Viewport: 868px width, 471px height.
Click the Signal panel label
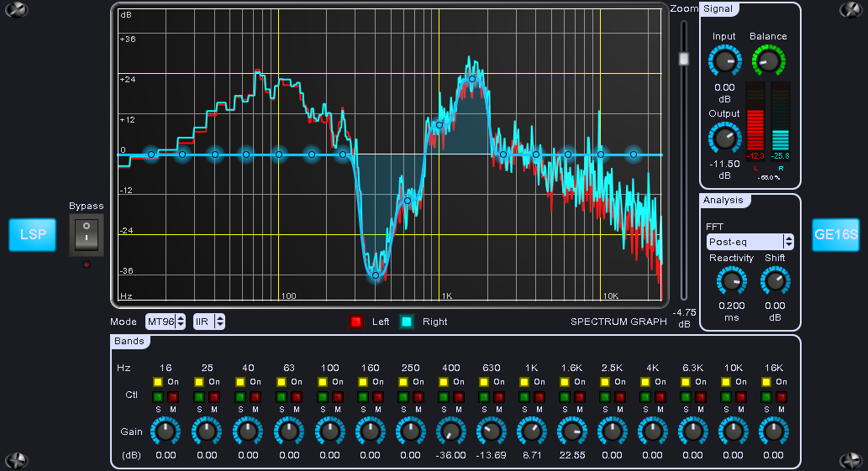click(718, 9)
